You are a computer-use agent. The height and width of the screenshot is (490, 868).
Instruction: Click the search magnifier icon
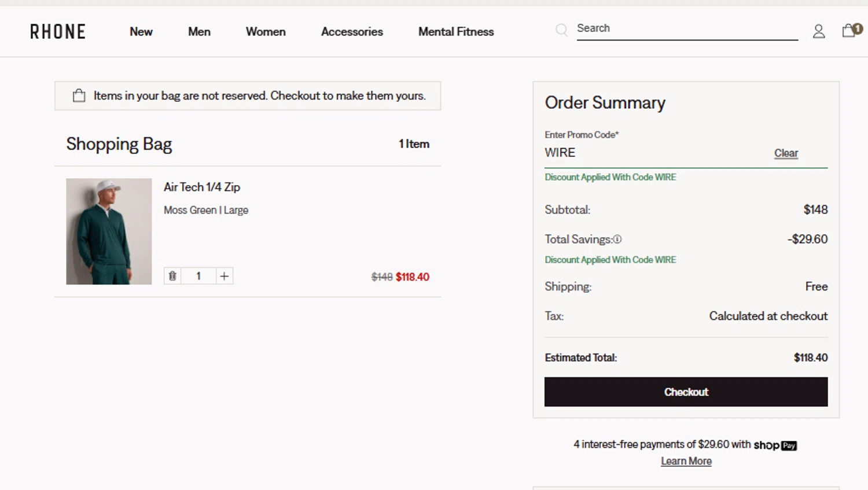coord(561,30)
